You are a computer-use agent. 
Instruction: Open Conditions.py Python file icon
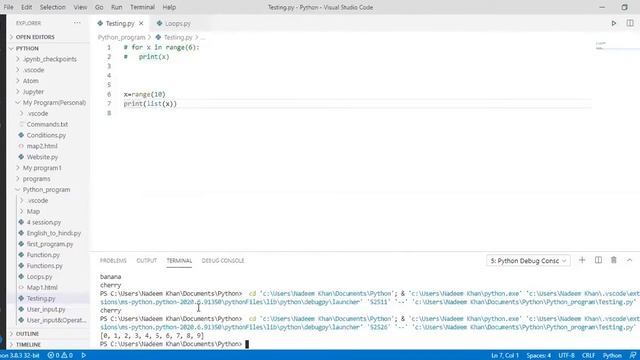click(21, 135)
